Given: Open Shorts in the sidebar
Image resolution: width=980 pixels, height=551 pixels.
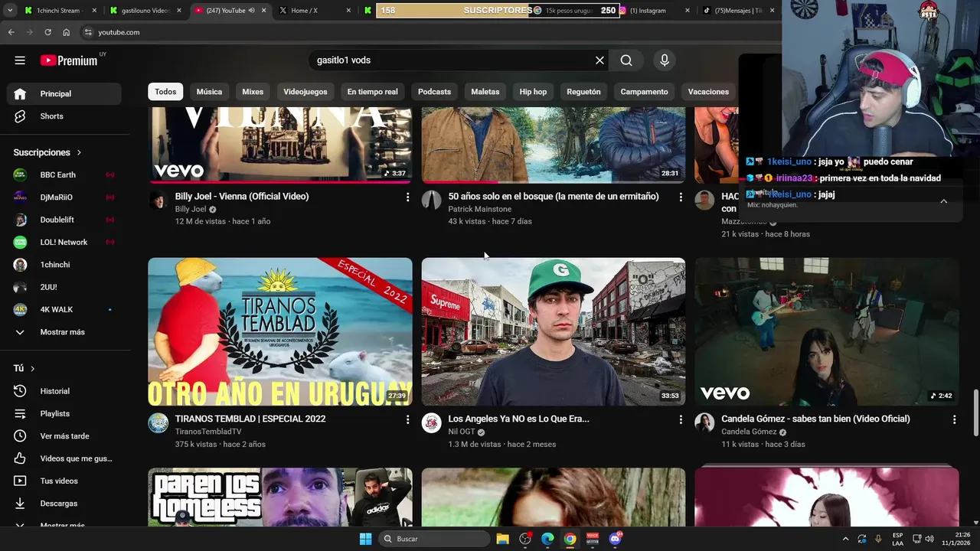Looking at the screenshot, I should [64, 116].
